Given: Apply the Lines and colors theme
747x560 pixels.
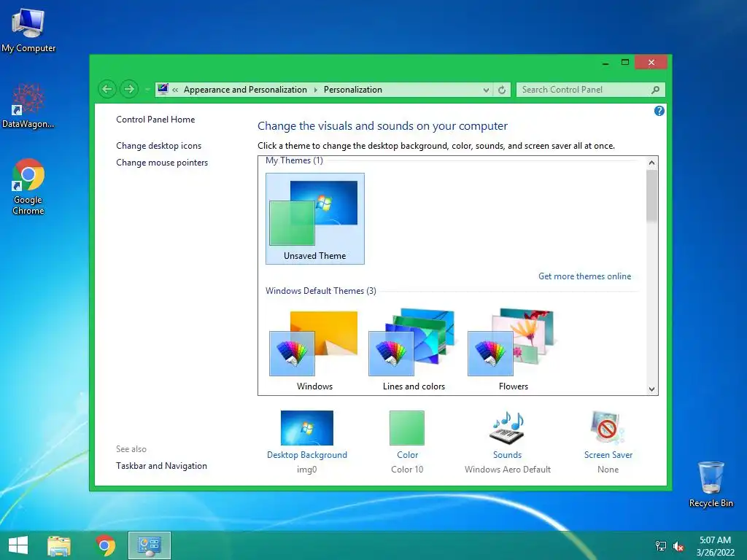Looking at the screenshot, I should (x=414, y=350).
